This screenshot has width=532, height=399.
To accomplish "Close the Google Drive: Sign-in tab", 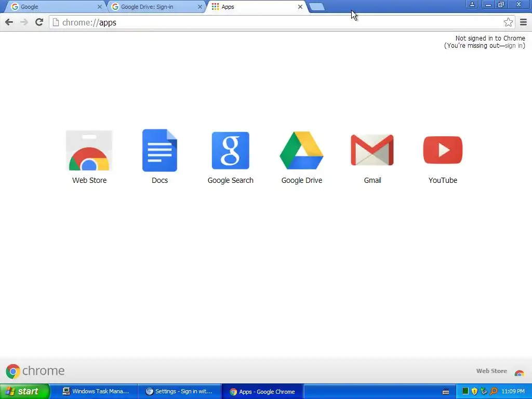I will (200, 7).
